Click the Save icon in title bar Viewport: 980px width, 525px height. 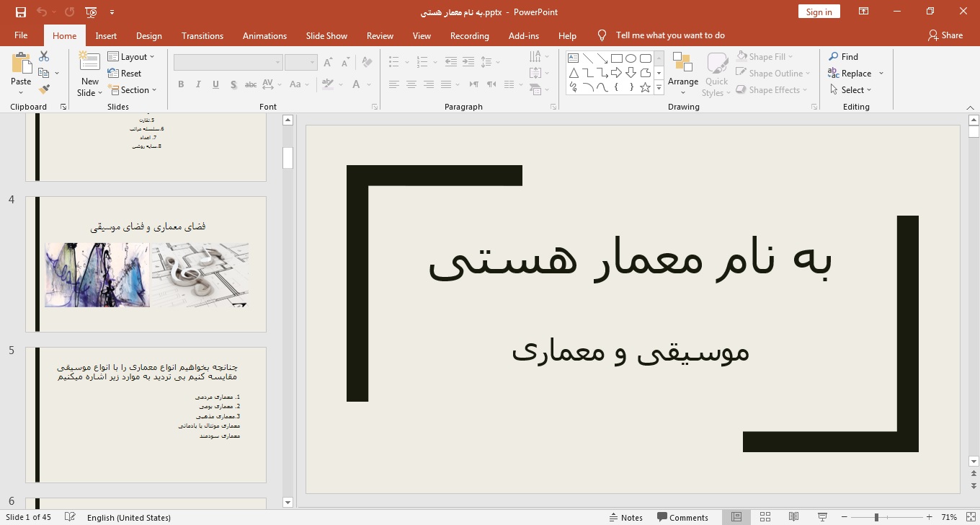click(20, 12)
